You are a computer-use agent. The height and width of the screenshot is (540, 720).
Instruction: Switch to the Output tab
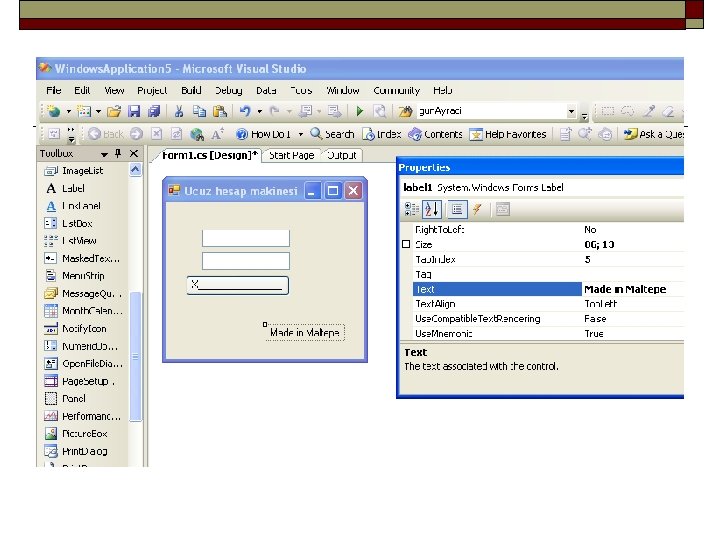pyautogui.click(x=342, y=155)
